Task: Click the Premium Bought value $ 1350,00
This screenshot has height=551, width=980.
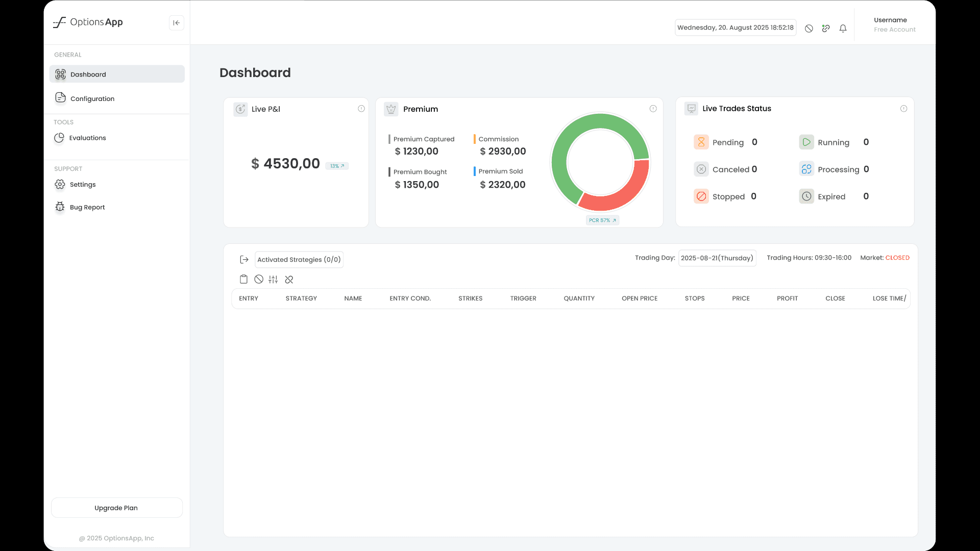Action: (x=417, y=185)
